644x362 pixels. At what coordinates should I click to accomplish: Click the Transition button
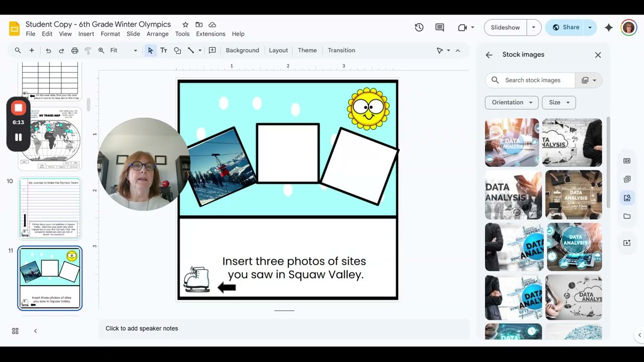pos(342,50)
